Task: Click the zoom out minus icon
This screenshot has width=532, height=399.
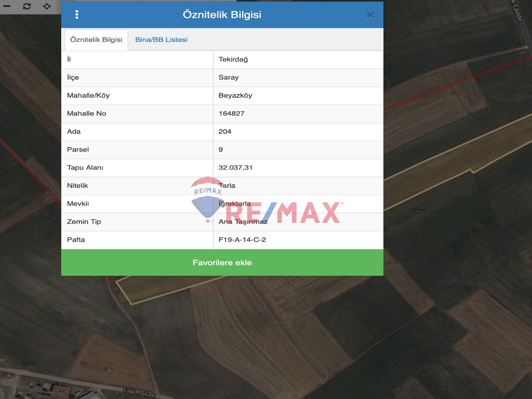Action: click(x=7, y=6)
